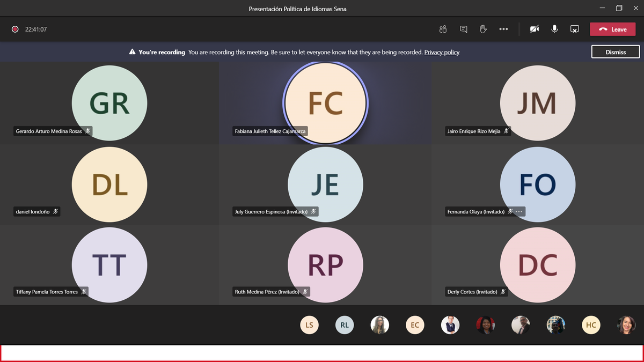Select the DC avatar of Derly Cortes
Viewport: 644px width, 362px height.
coord(538,265)
